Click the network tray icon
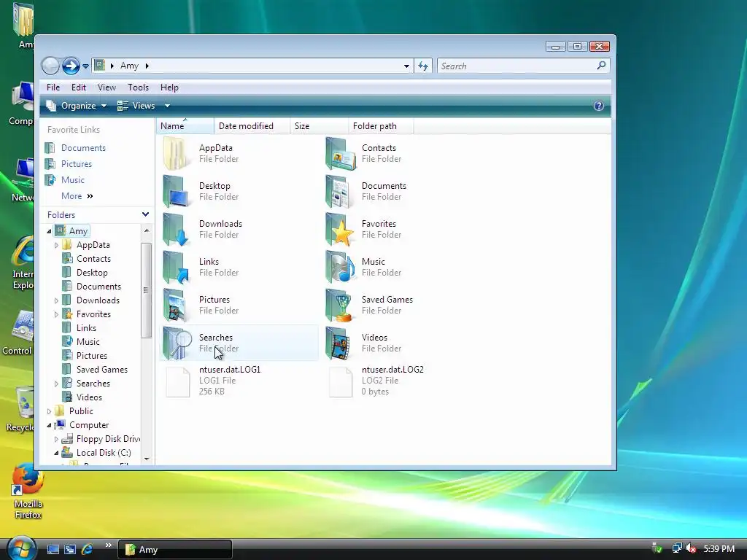 click(x=676, y=548)
